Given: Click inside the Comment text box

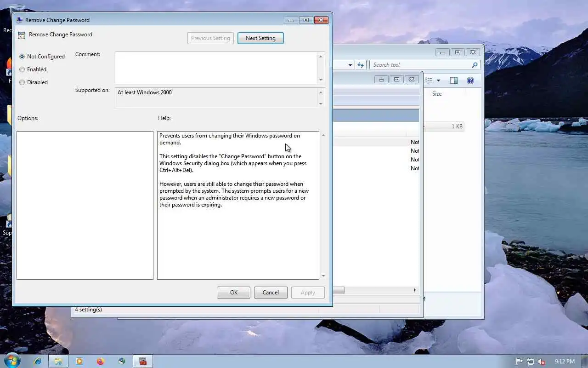Looking at the screenshot, I should pyautogui.click(x=216, y=68).
